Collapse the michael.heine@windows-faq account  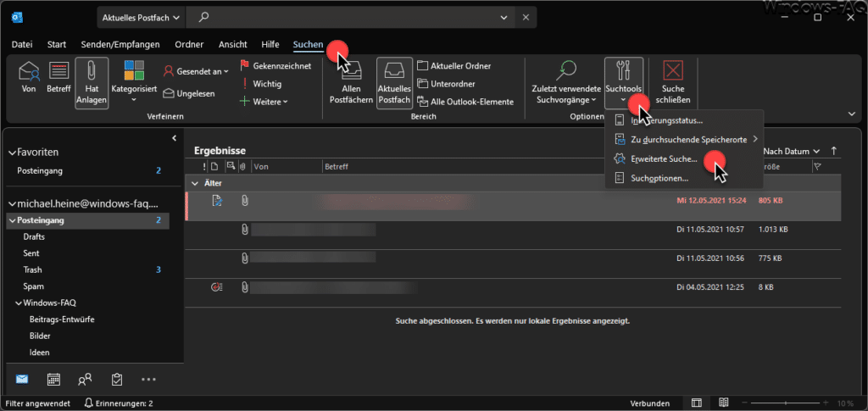(12, 204)
